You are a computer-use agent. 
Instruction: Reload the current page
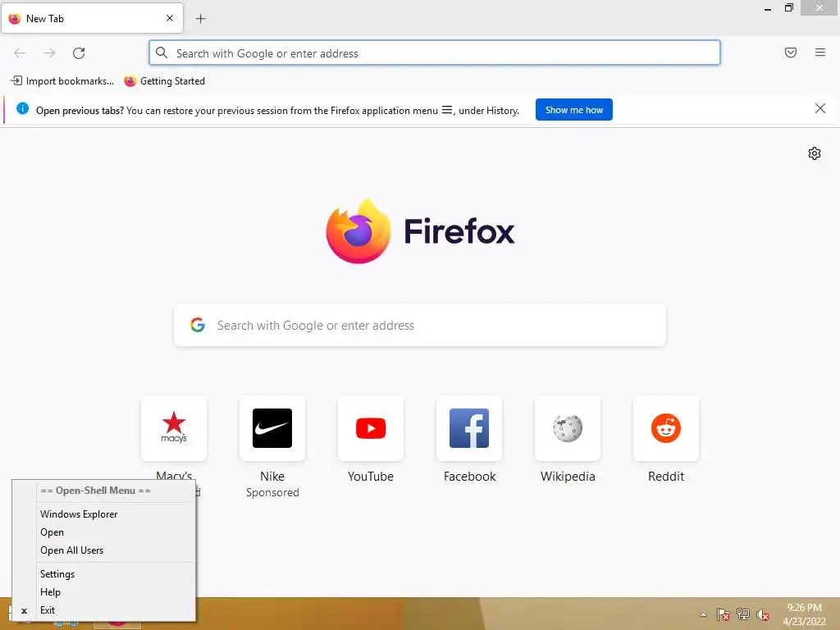click(x=79, y=53)
